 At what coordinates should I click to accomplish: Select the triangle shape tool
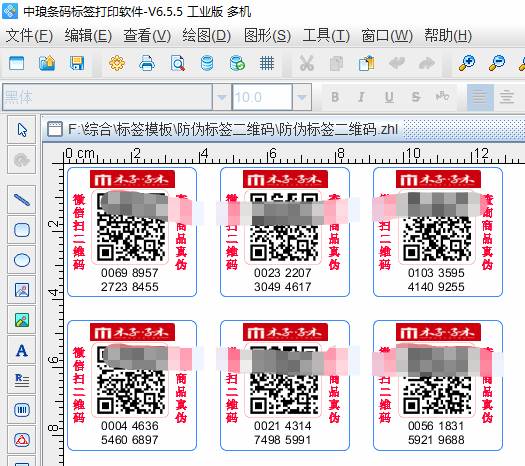(22, 440)
